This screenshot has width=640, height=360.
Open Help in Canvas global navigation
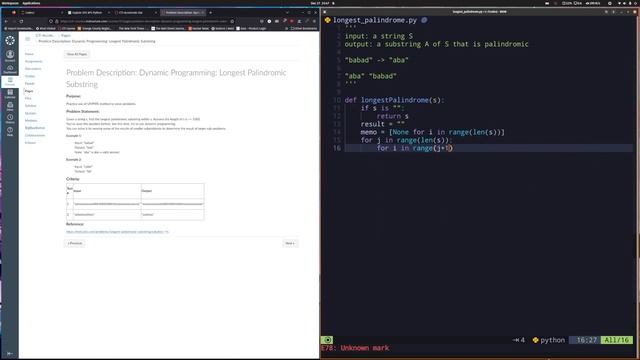(10, 131)
